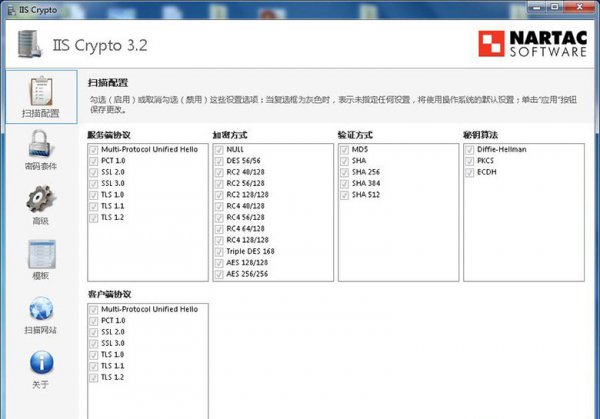The width and height of the screenshot is (600, 419).
Task: Toggle server PCT 1.0 checkbox
Action: pyautogui.click(x=94, y=161)
